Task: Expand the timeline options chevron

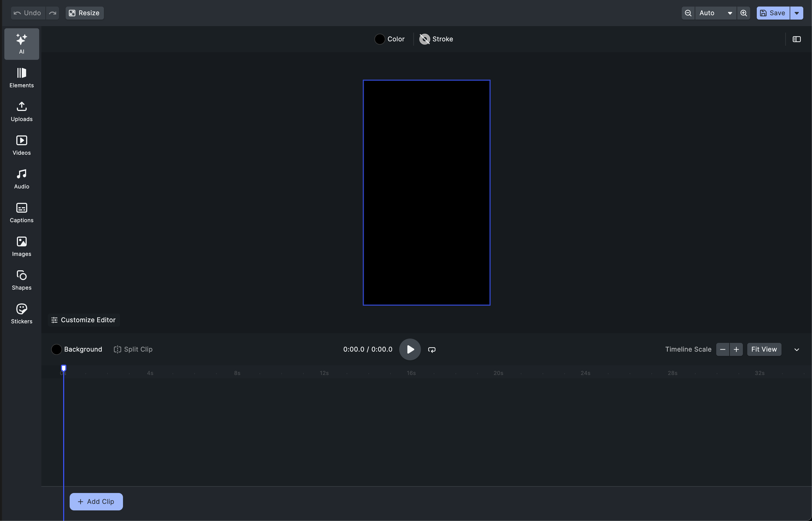Action: [797, 349]
